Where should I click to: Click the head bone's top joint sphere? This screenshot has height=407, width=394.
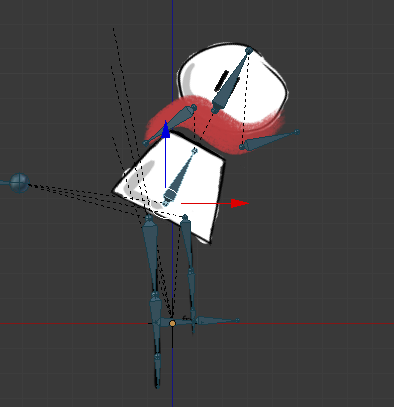[x=249, y=51]
